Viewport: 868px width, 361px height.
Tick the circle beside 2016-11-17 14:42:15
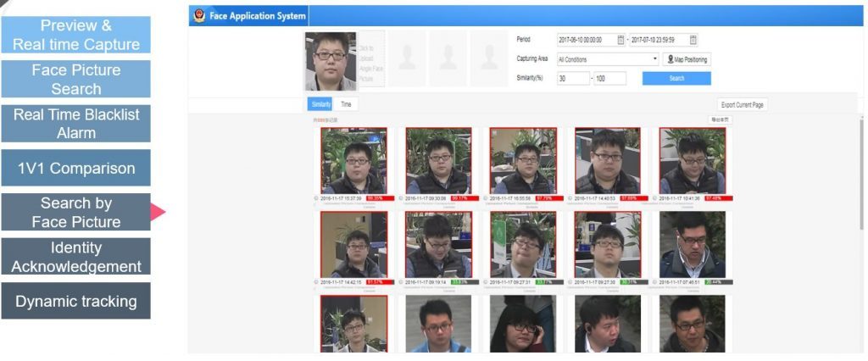pyautogui.click(x=317, y=282)
